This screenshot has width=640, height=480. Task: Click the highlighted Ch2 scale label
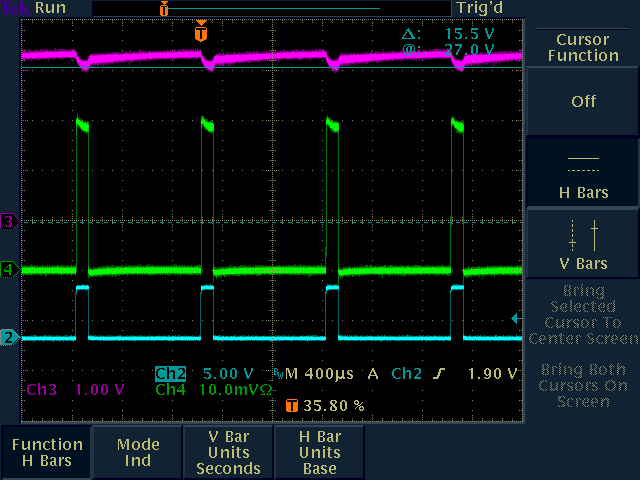pyautogui.click(x=170, y=373)
